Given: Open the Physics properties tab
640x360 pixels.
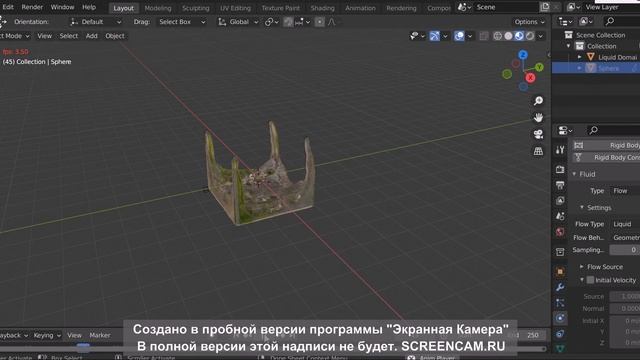Looking at the screenshot, I should click(x=560, y=318).
